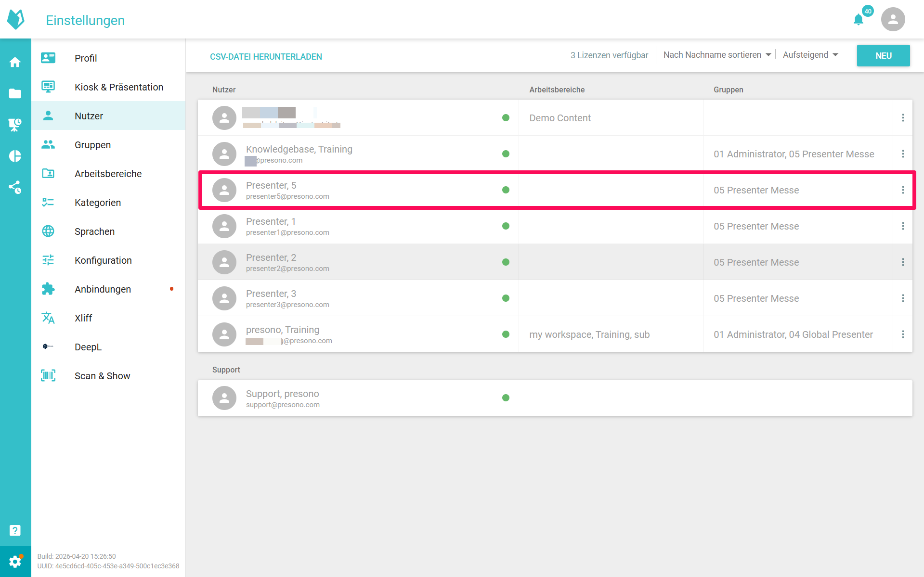Open the settings gear icon in the bottom left
Screen dimensions: 924x577
tap(15, 562)
